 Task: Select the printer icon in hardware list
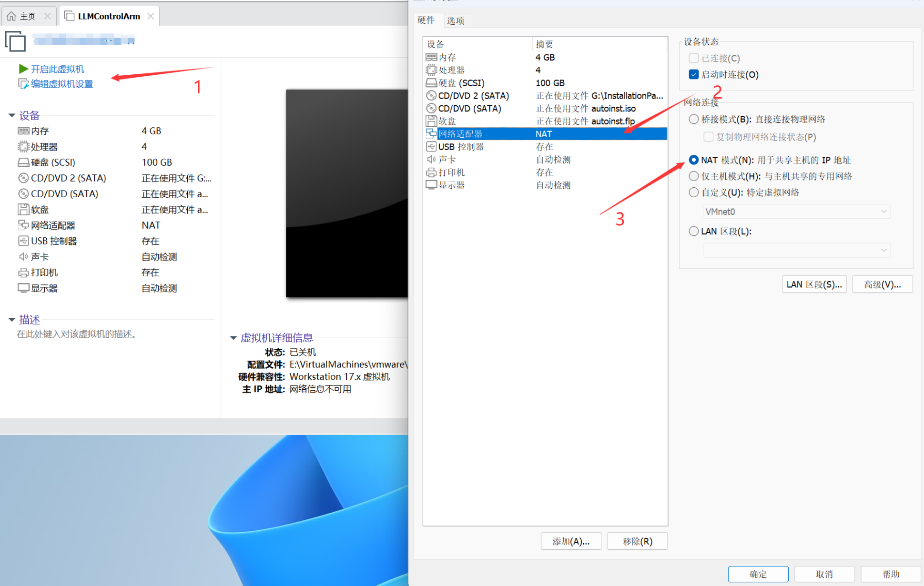click(x=431, y=172)
